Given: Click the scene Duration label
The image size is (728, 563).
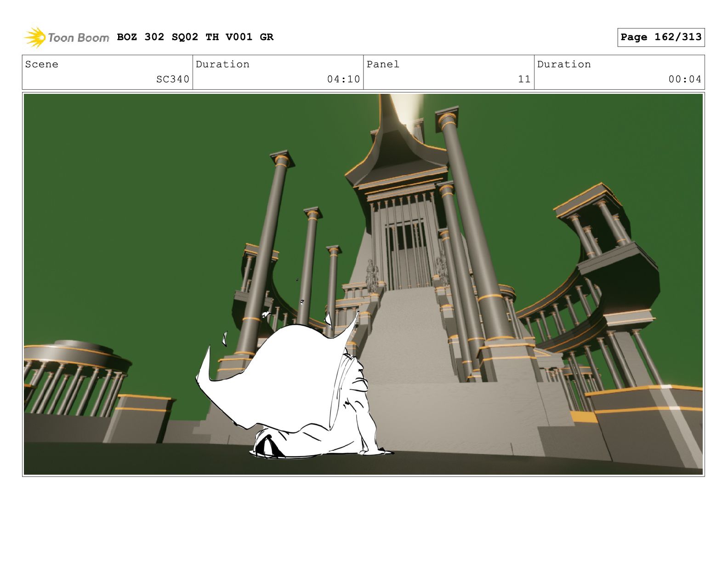Looking at the screenshot, I should (222, 64).
